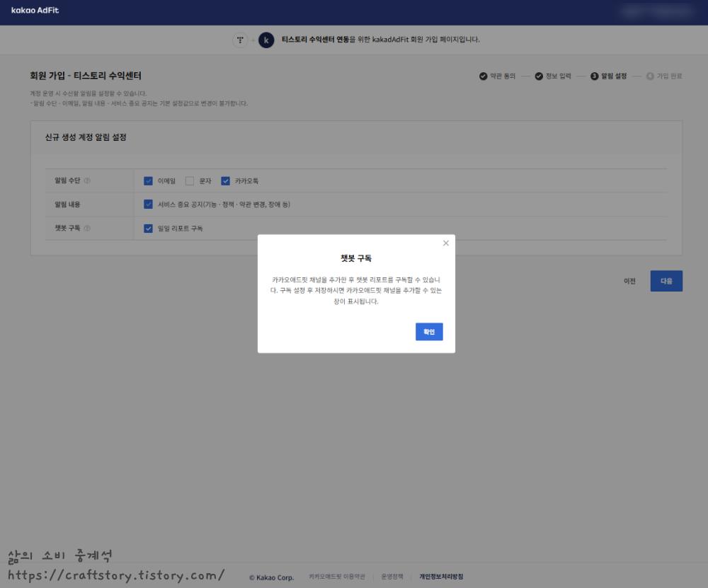
Task: Click the 정보 입력 step check icon
Action: (x=539, y=76)
